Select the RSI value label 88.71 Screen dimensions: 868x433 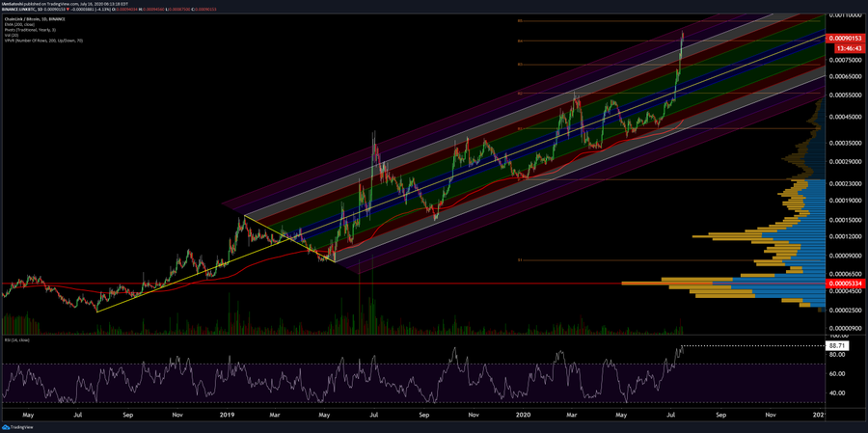(838, 345)
